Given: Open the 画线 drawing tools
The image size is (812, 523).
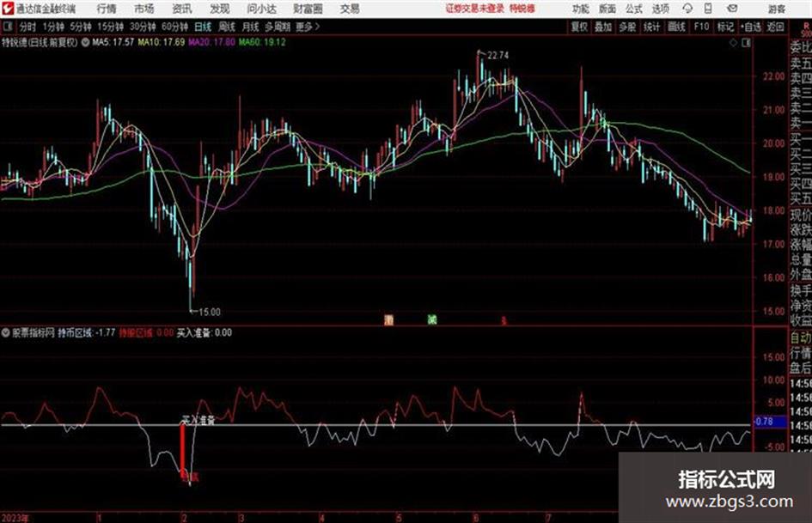Looking at the screenshot, I should [676, 27].
